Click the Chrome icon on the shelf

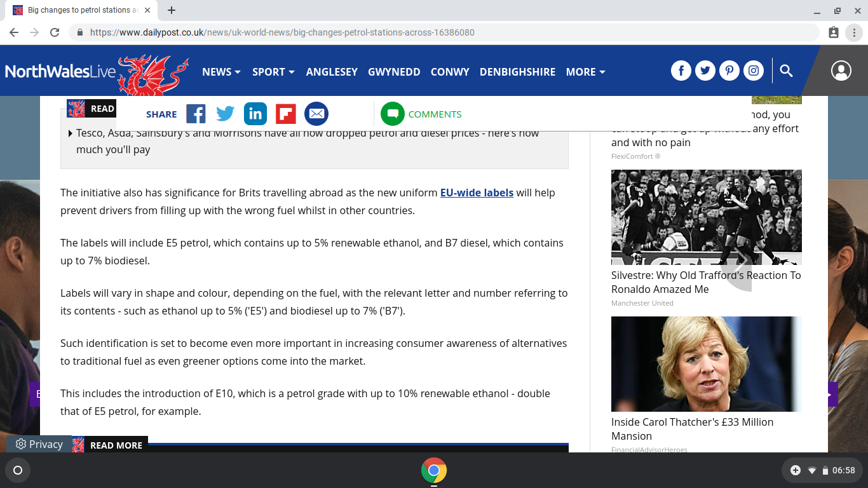pyautogui.click(x=434, y=470)
